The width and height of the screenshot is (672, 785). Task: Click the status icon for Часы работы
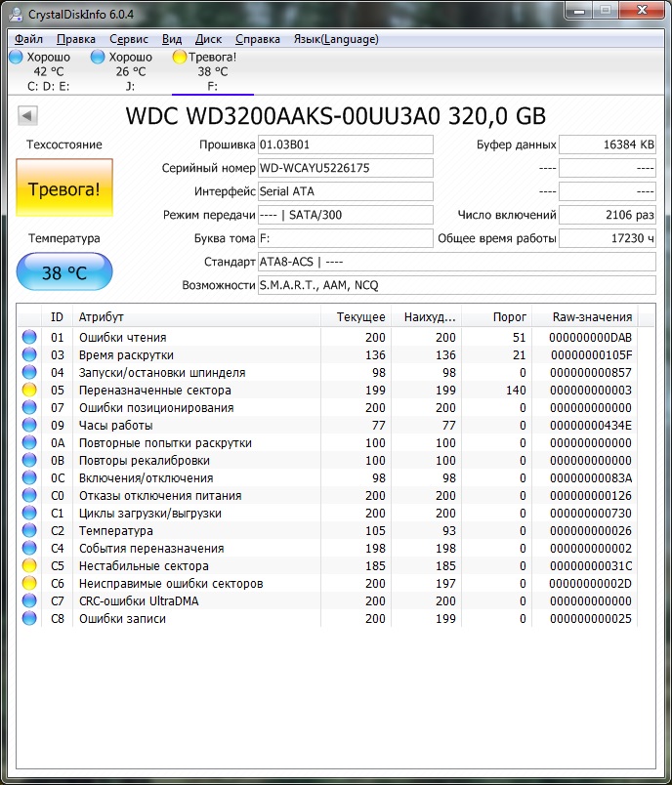click(x=29, y=425)
